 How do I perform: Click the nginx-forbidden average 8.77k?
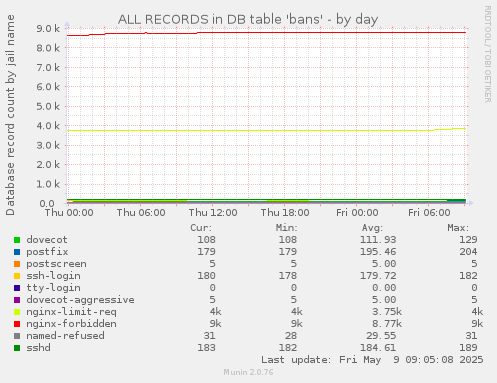point(387,324)
